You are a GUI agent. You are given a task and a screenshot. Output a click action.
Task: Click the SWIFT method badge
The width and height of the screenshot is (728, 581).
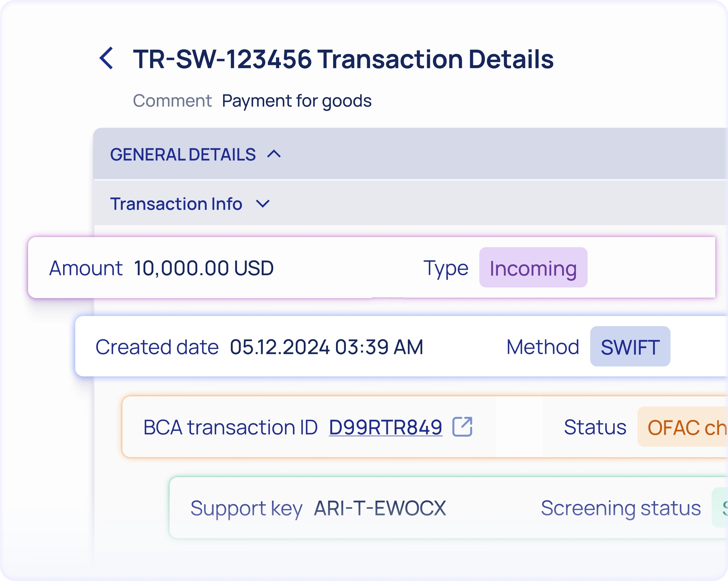tap(630, 347)
